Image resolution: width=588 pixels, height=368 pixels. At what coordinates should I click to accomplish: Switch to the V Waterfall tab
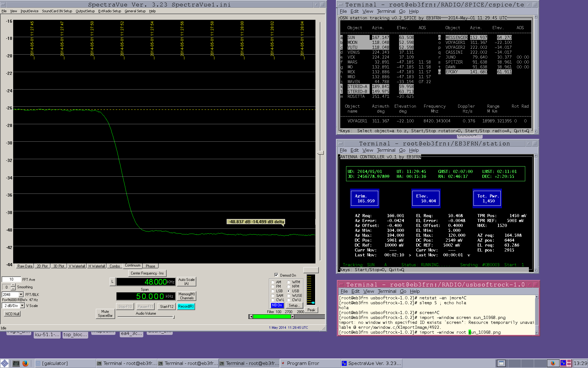click(x=77, y=266)
